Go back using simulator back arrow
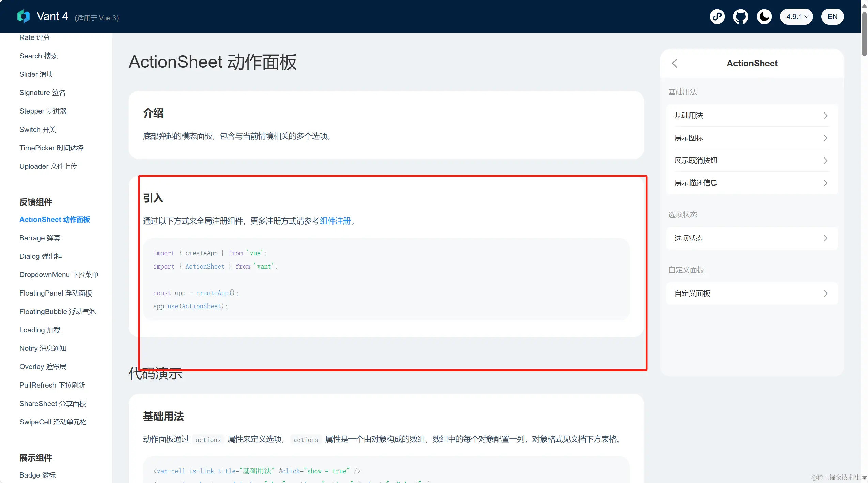The height and width of the screenshot is (483, 868). (x=675, y=63)
